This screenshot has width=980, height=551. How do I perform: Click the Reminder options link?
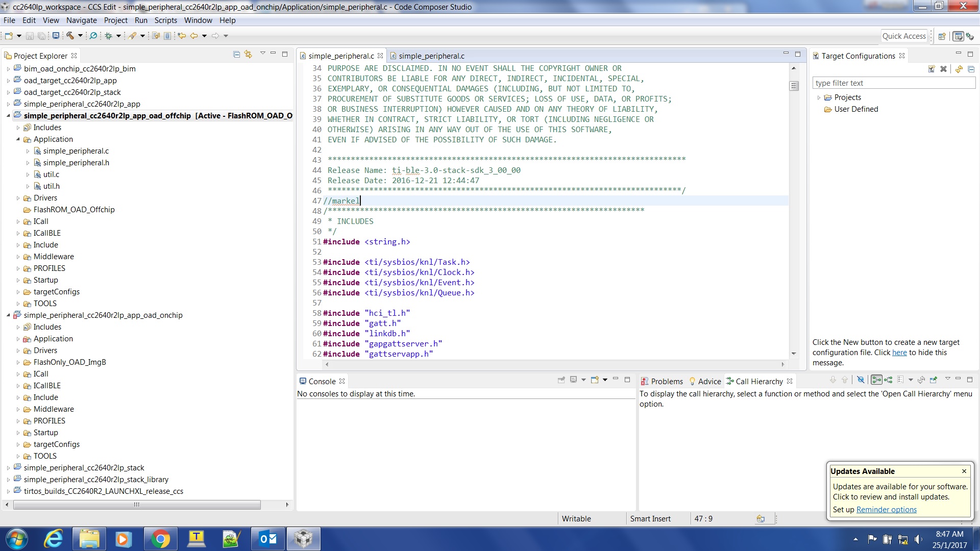pos(886,510)
